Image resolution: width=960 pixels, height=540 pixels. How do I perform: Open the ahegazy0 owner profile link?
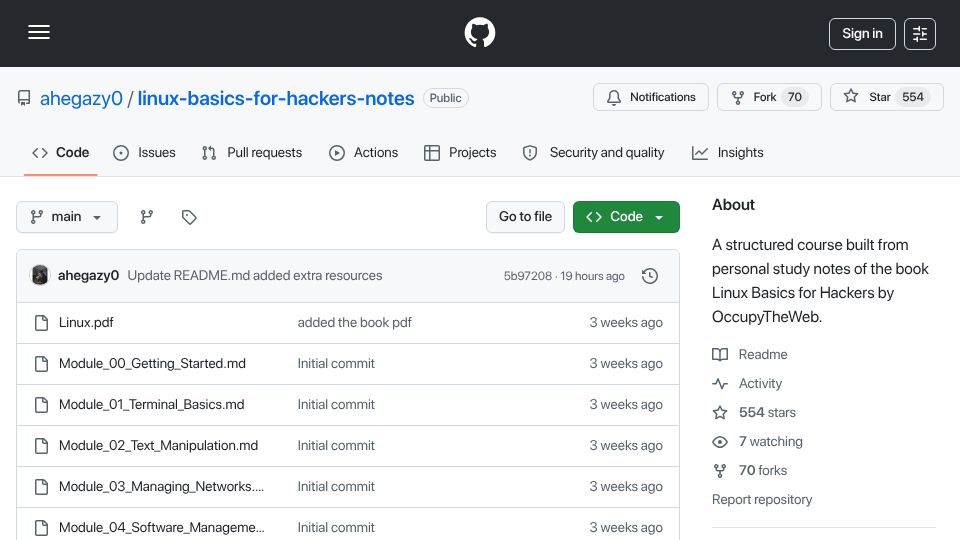pyautogui.click(x=81, y=99)
